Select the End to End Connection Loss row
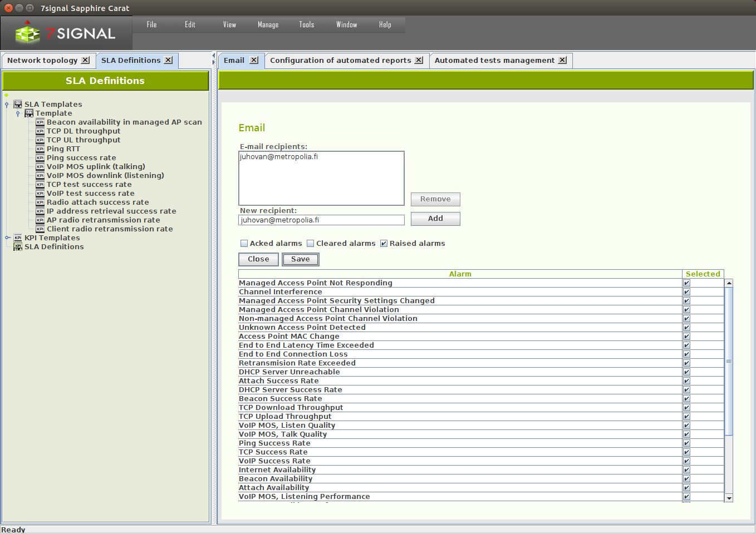Viewport: 756px width, 534px height. (x=481, y=354)
